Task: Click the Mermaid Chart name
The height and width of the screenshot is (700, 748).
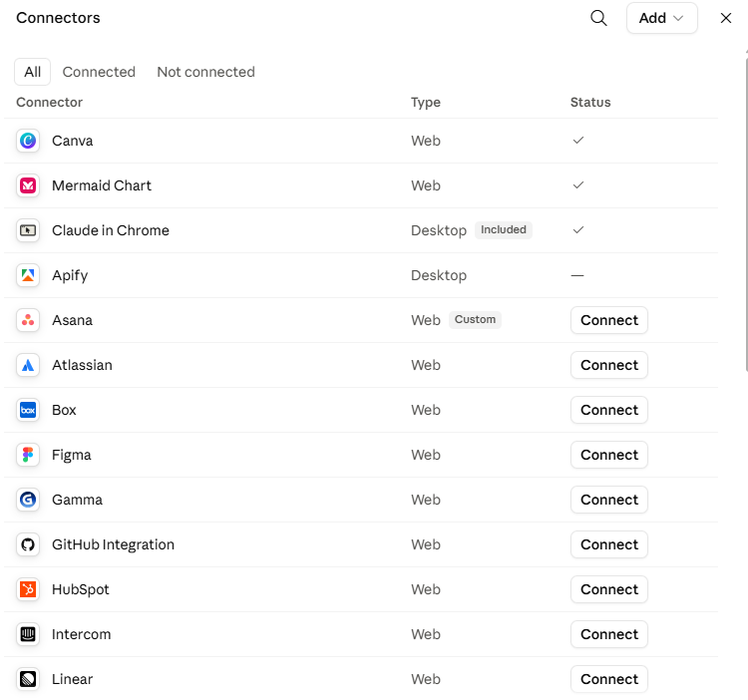Action: (101, 185)
